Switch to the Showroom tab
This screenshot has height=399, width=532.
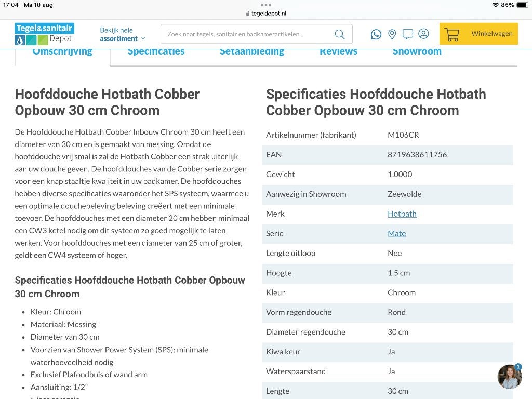point(417,52)
